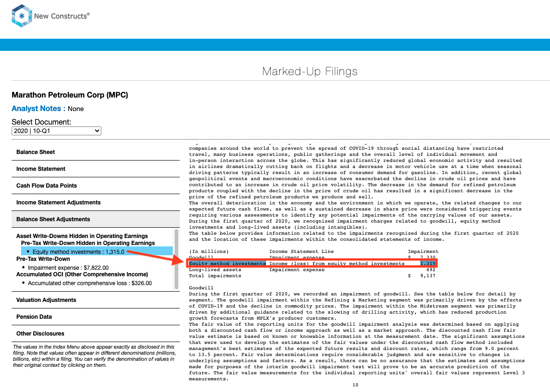Click Accumulated OCI (Other Comprehensive Income) heading
The height and width of the screenshot is (392, 550).
[x=82, y=274]
